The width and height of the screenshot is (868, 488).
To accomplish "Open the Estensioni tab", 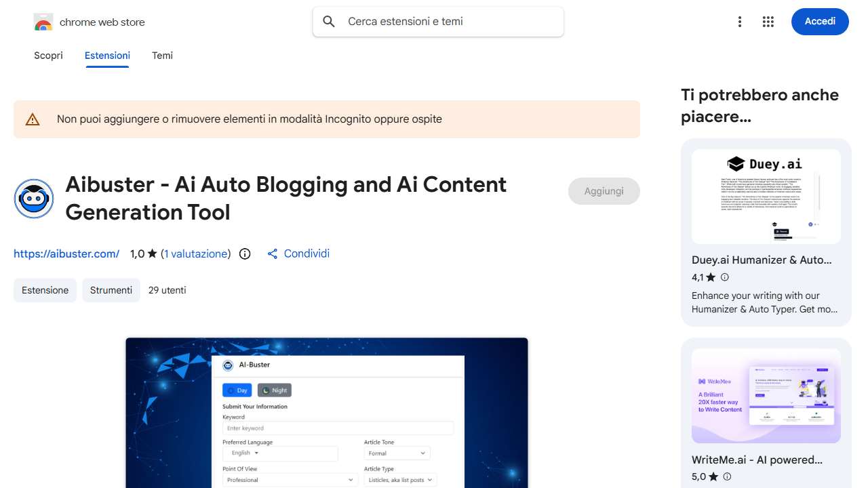I will coord(107,56).
